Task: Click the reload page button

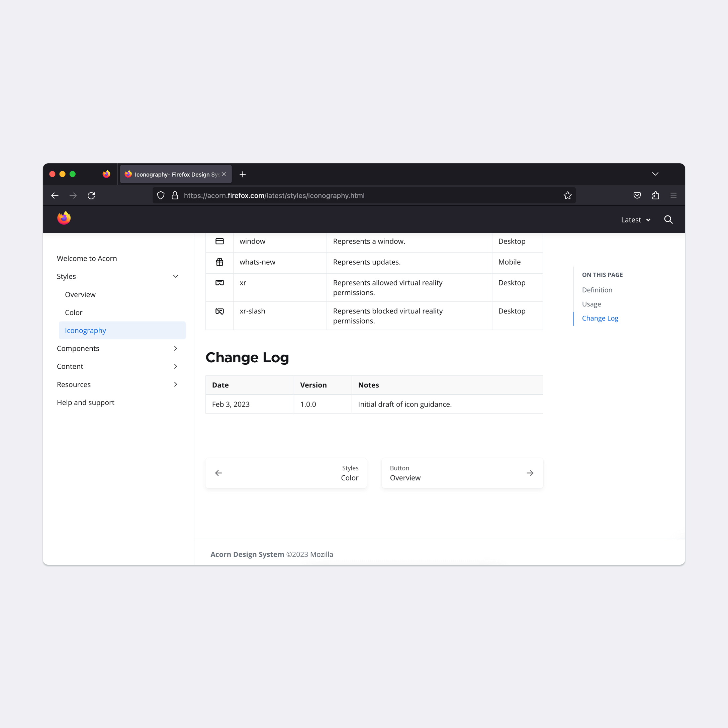Action: pyautogui.click(x=91, y=196)
